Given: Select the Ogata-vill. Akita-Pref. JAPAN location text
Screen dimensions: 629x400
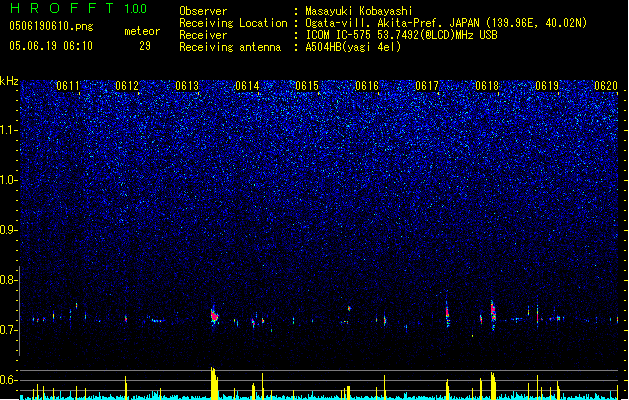Looking at the screenshot, I should pos(446,23).
